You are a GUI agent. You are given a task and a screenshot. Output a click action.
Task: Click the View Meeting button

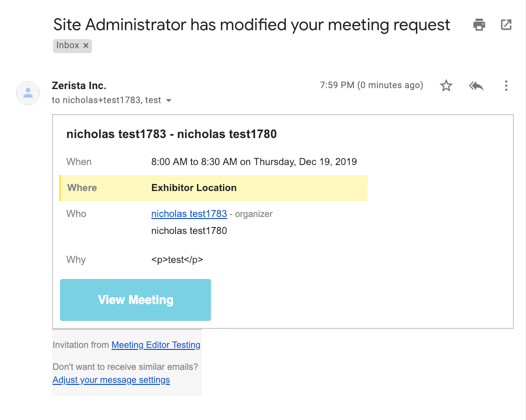point(136,300)
